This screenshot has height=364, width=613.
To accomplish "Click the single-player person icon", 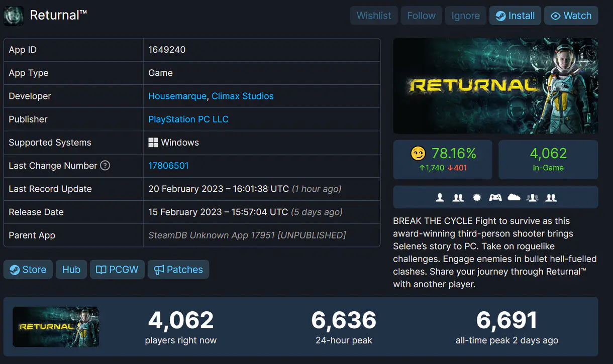I will pos(440,197).
